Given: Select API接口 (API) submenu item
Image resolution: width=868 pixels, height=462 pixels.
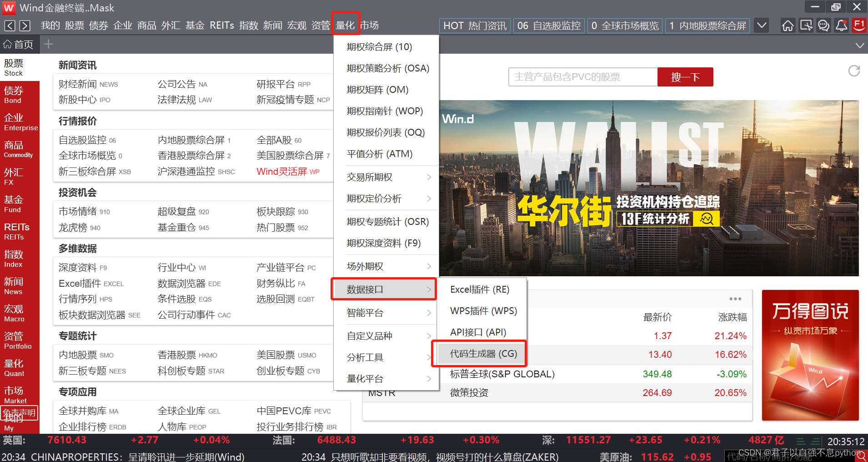Looking at the screenshot, I should (x=483, y=332).
